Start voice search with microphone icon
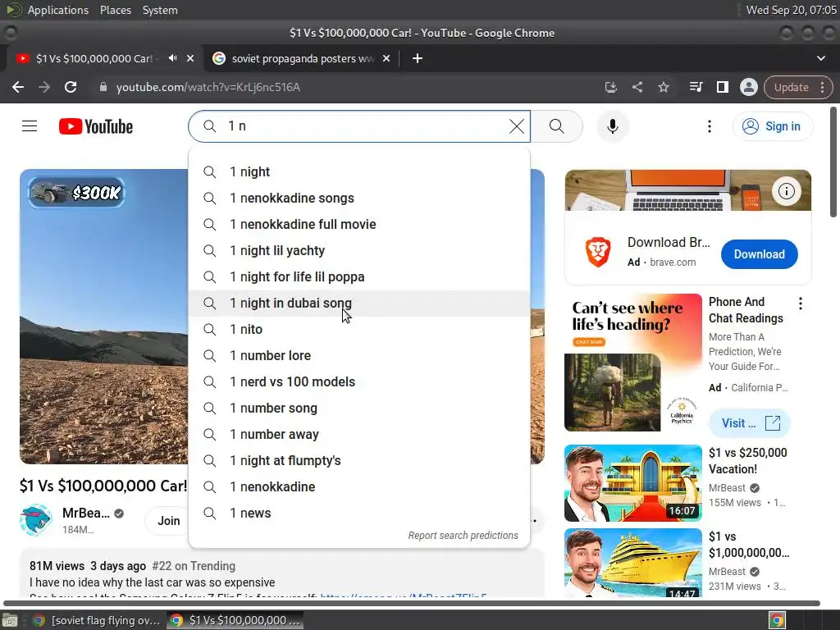The width and height of the screenshot is (840, 630). [x=613, y=126]
